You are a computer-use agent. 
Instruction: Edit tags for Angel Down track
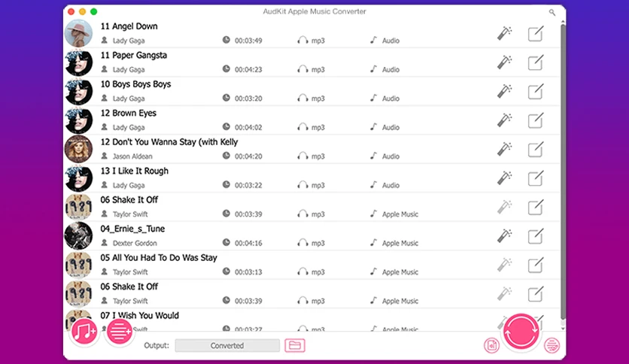tap(536, 33)
